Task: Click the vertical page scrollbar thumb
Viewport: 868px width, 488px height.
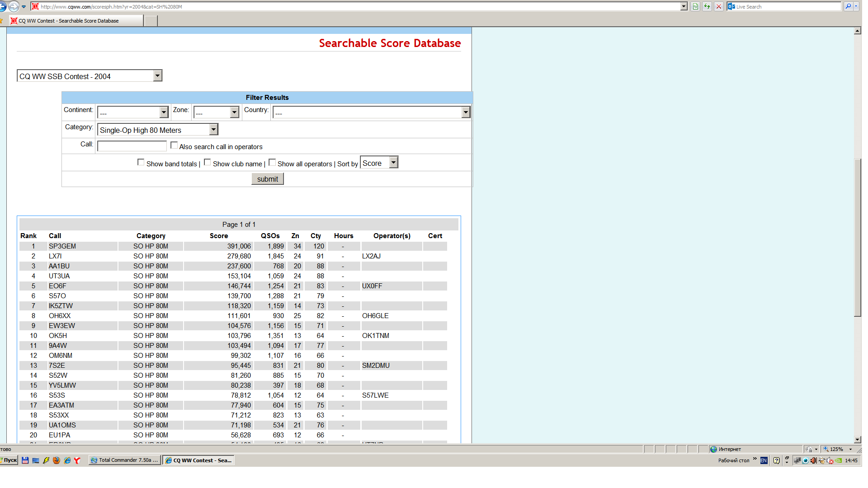Action: point(857,237)
